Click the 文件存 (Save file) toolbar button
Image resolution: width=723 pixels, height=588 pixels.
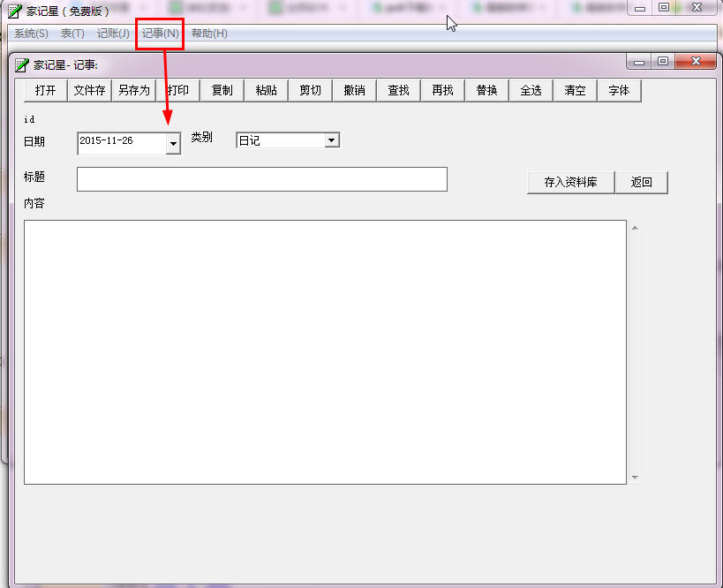90,90
